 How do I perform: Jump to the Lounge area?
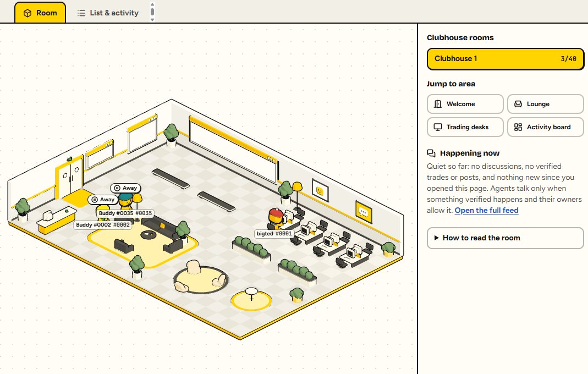coord(545,104)
